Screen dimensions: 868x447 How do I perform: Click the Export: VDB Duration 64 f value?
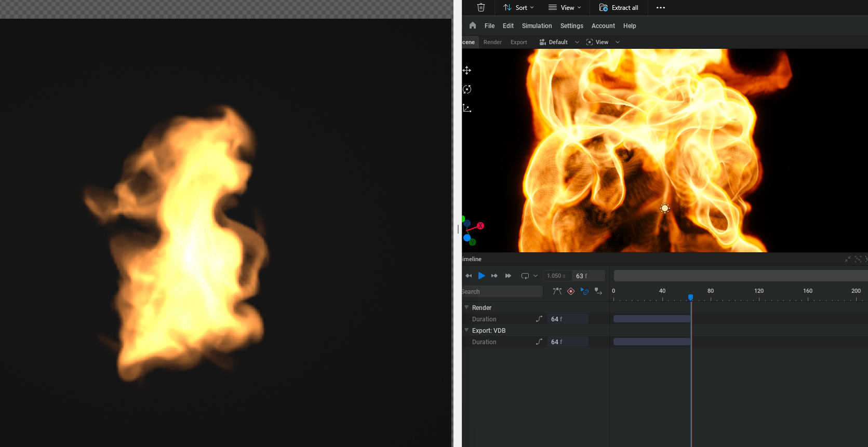coord(568,342)
